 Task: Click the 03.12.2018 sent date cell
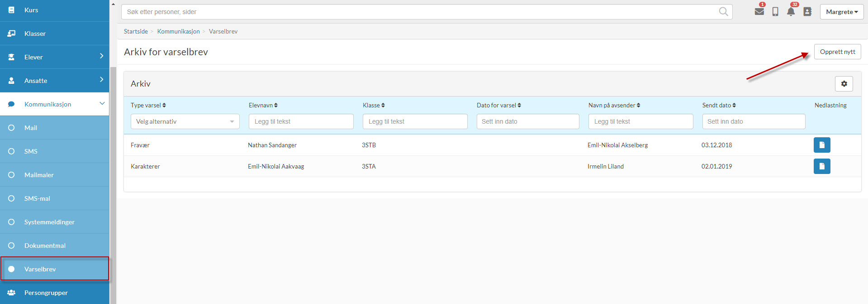pos(717,145)
